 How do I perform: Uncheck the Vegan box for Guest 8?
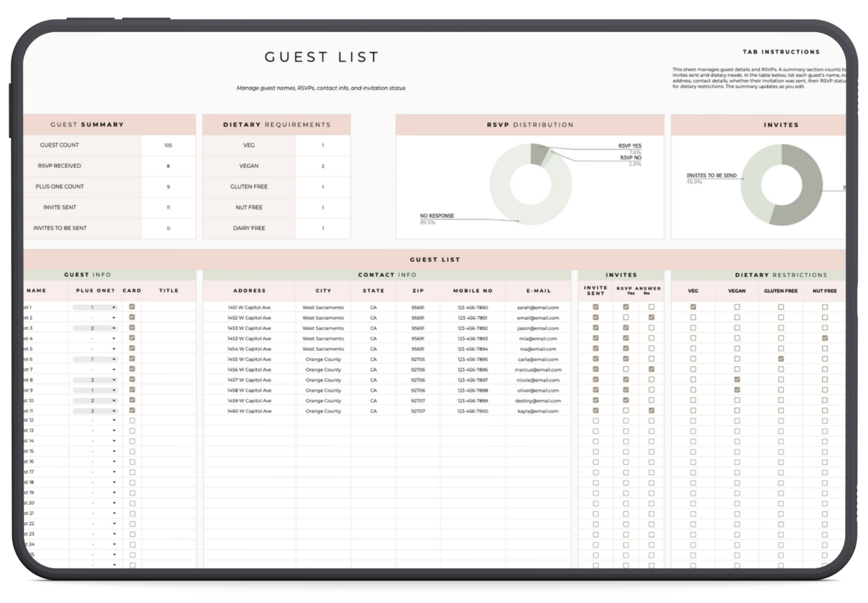click(737, 380)
